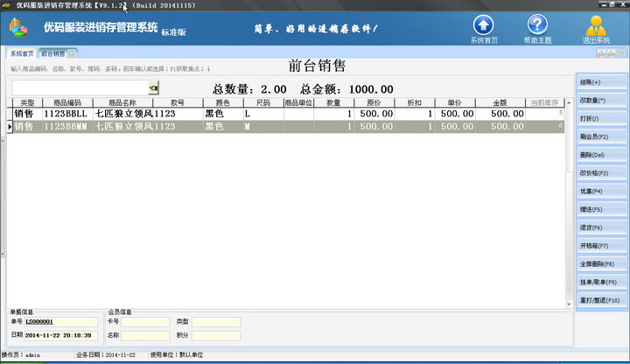
Task: Click the 数量 column header
Action: [334, 103]
